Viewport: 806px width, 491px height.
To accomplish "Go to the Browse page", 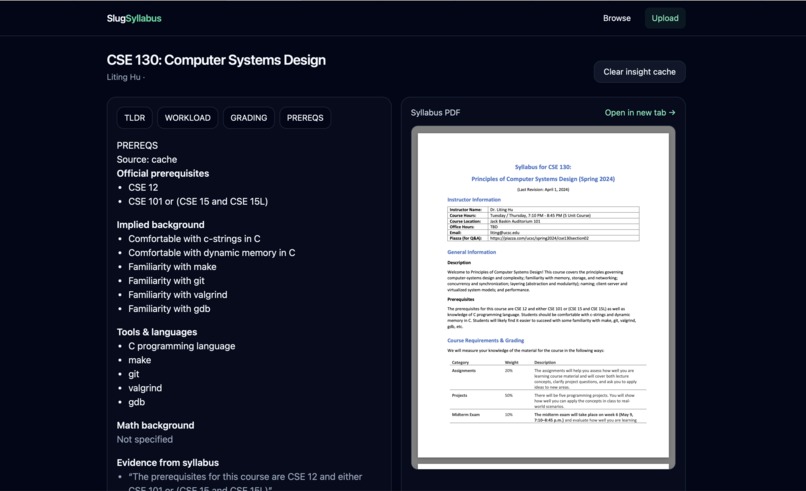I will pyautogui.click(x=616, y=19).
